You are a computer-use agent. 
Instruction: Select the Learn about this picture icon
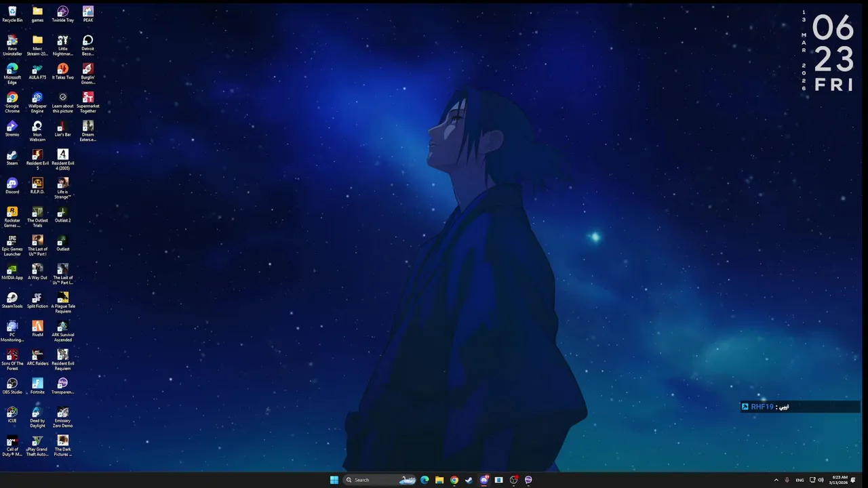(x=62, y=102)
